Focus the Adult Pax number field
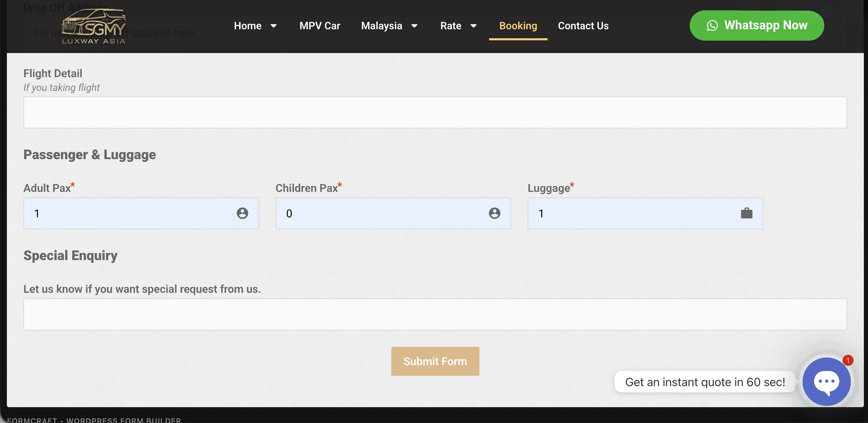The image size is (868, 423). click(141, 213)
